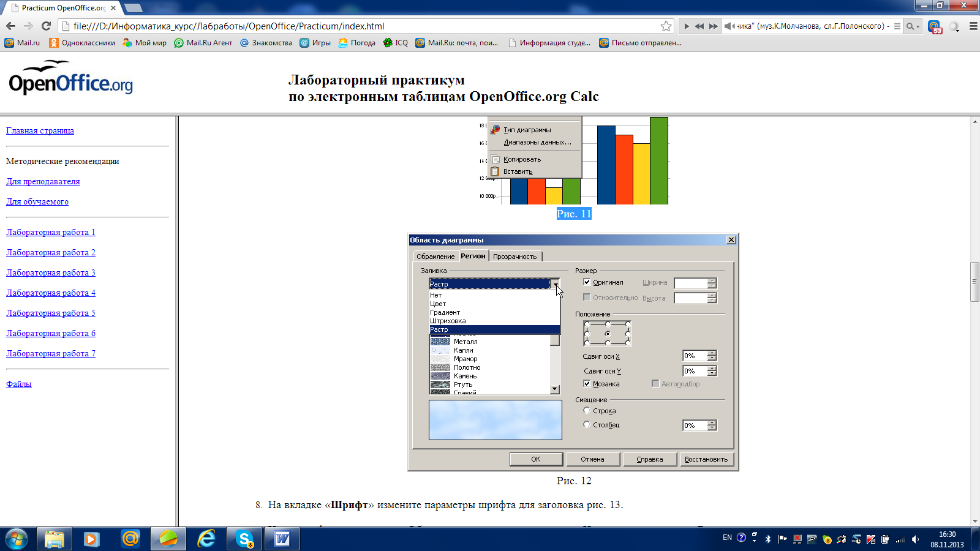The image size is (980, 551).
Task: Click the OpenOffice.org logo
Action: point(70,78)
